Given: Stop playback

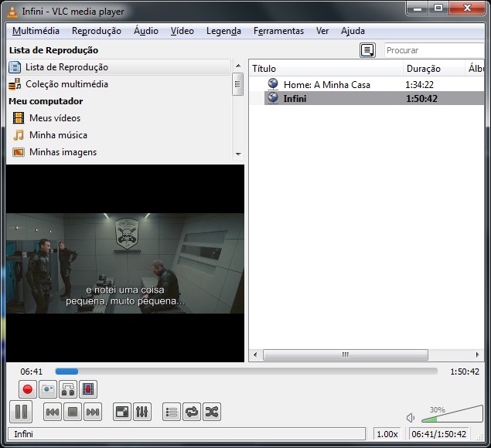Looking at the screenshot, I should pos(73,412).
